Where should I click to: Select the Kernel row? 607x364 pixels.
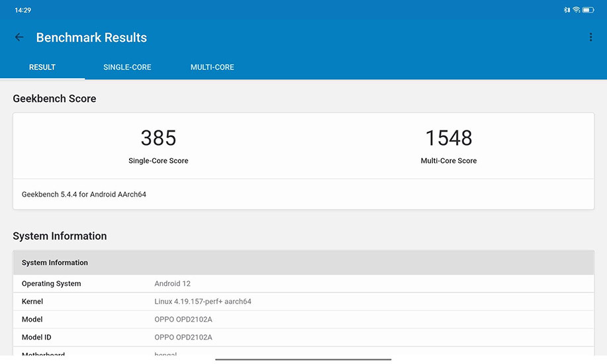click(x=303, y=302)
